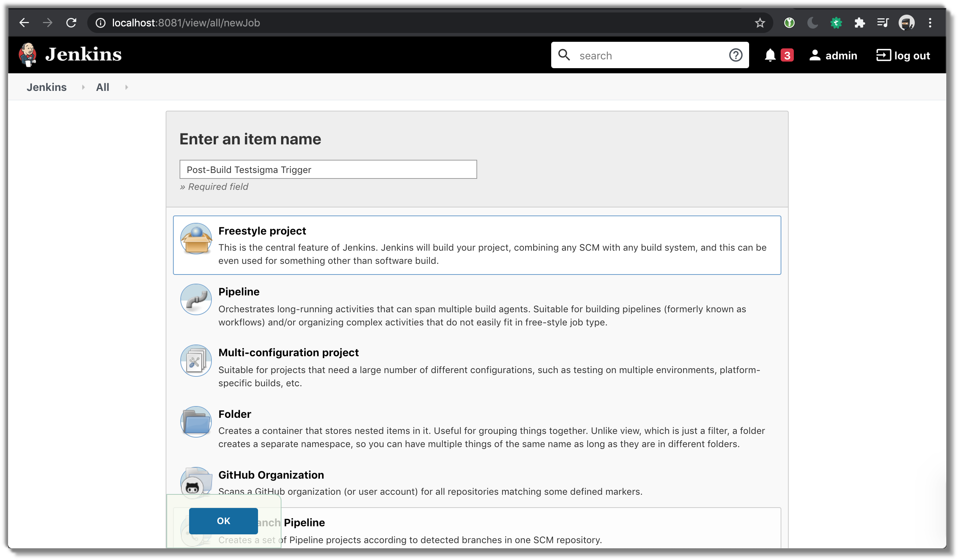Open the Chrome three-dot menu
This screenshot has height=560, width=958.
pos(930,23)
